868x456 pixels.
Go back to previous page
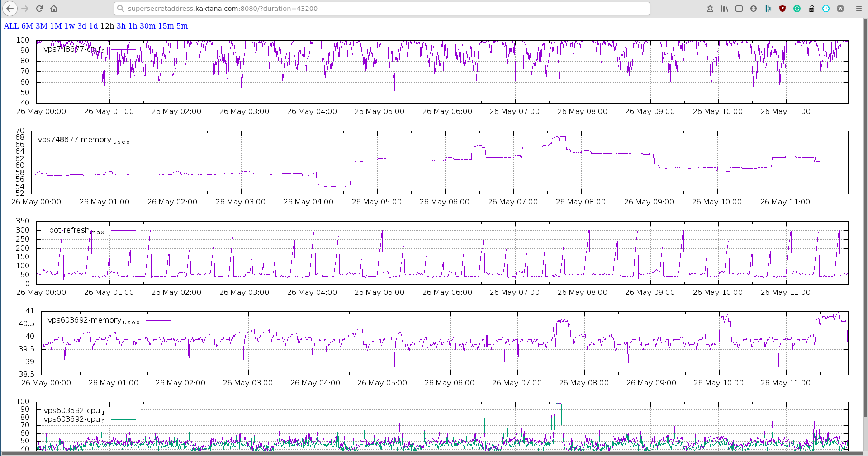coord(10,9)
